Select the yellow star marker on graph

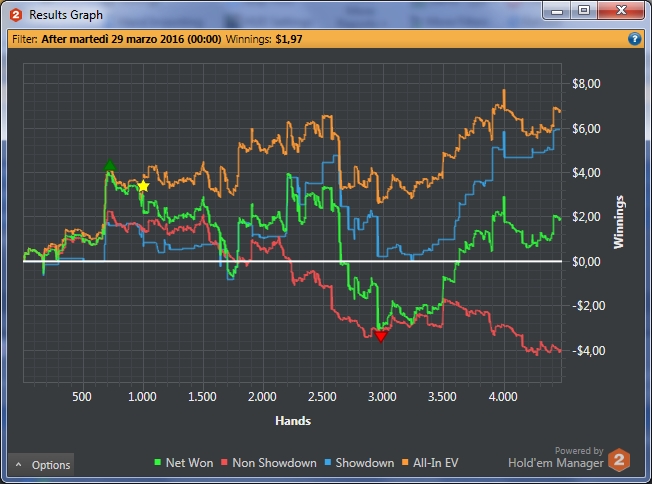[x=143, y=186]
